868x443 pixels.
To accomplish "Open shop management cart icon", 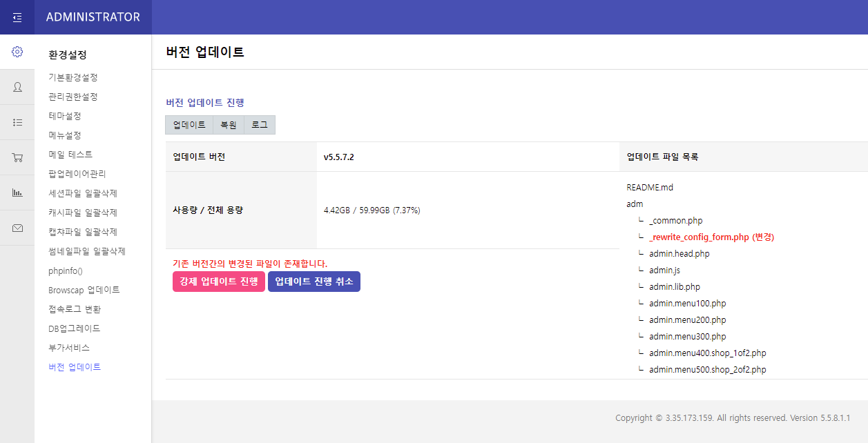I will pos(17,157).
